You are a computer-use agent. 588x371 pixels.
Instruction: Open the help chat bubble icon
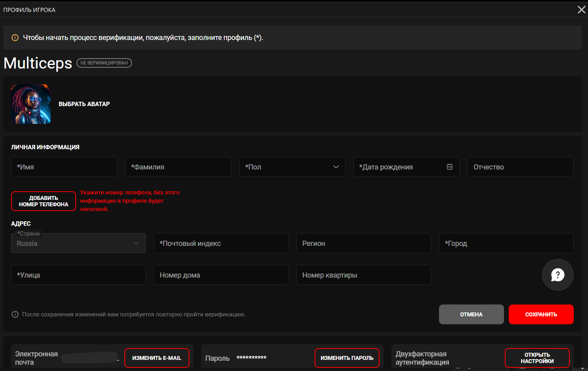point(557,275)
